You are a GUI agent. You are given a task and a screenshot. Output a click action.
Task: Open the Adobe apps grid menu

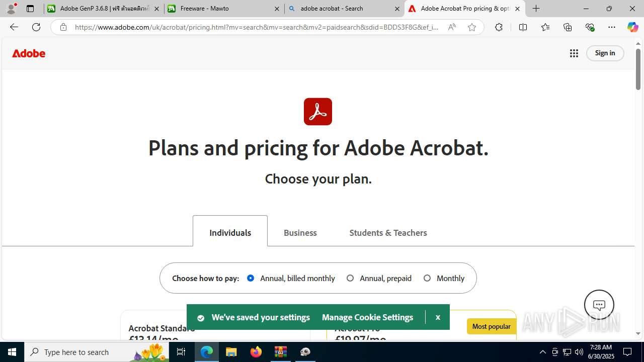[x=574, y=53]
